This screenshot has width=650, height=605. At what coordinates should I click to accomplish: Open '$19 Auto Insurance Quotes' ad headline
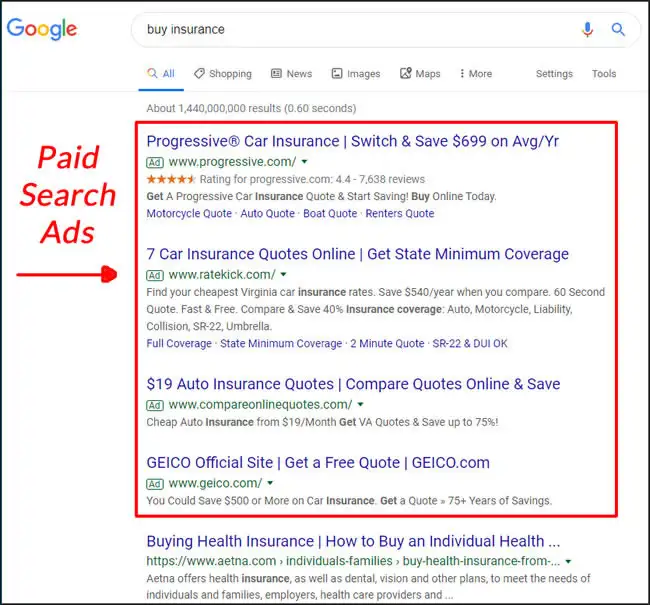353,384
